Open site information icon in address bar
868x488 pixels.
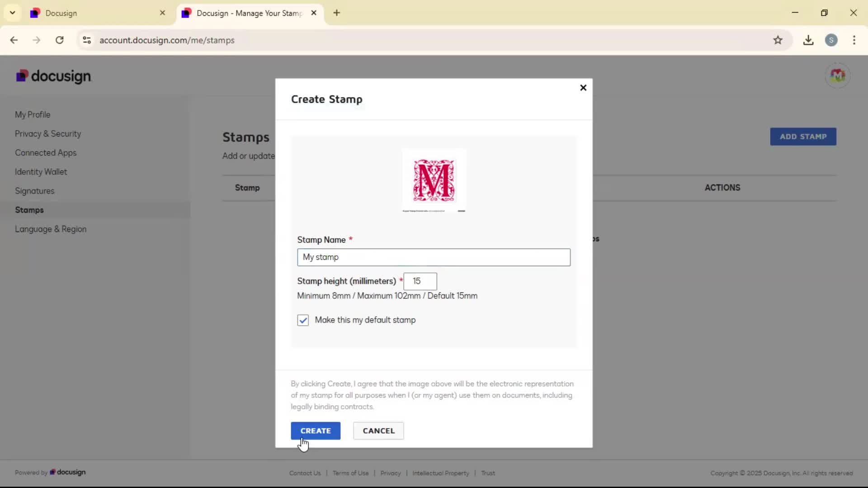point(87,40)
